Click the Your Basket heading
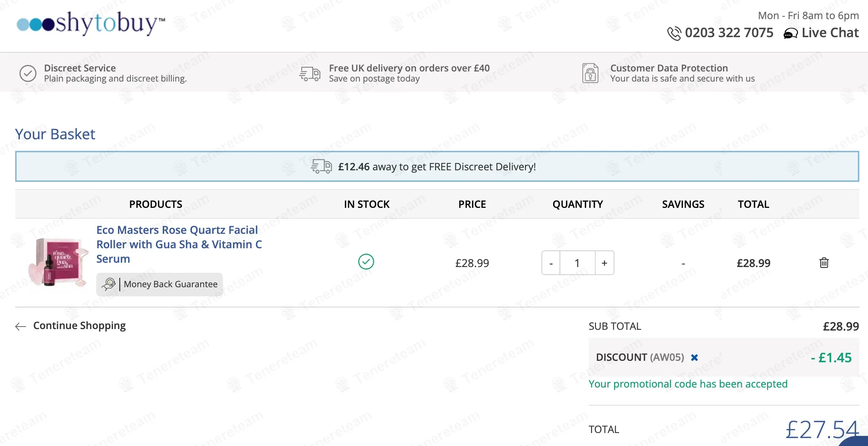Viewport: 868px width, 446px height. (55, 134)
